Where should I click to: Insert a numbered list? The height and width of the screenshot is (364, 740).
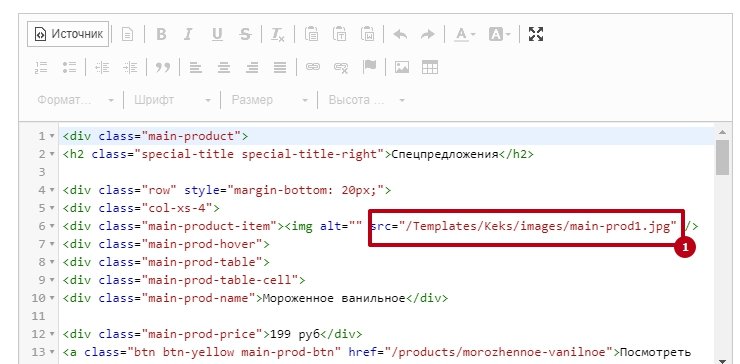tap(42, 68)
